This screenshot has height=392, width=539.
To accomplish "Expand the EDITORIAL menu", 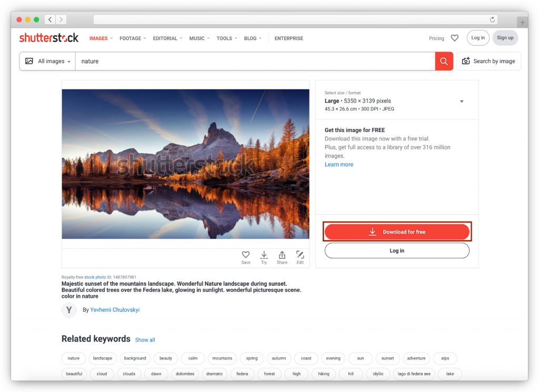I will (x=167, y=38).
